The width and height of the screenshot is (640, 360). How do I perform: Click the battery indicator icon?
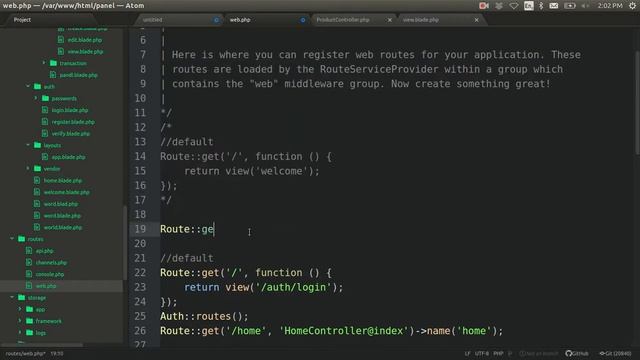coord(570,6)
